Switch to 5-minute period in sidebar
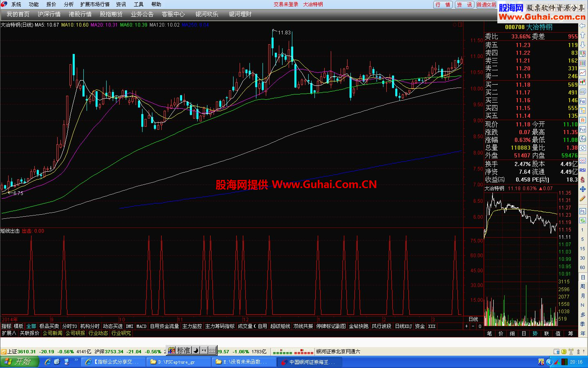The width and height of the screenshot is (588, 368). (583, 240)
